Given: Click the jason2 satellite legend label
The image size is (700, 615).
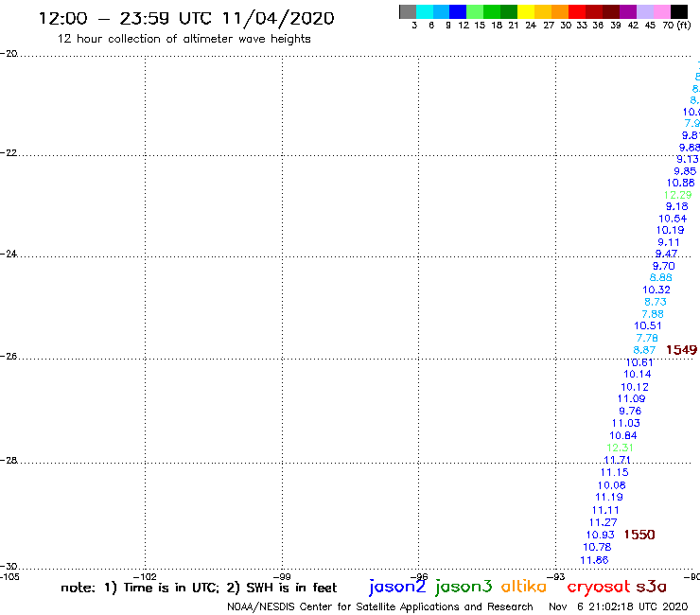Looking at the screenshot, I should 397,587.
